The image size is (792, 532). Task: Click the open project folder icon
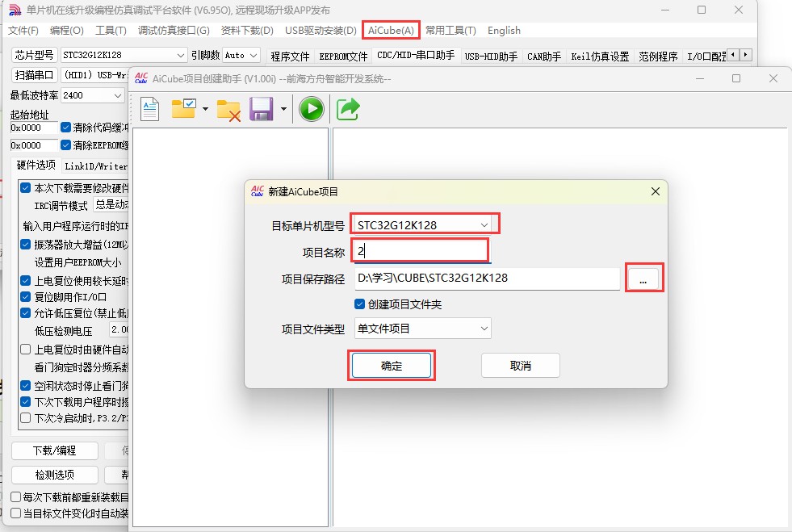pos(183,109)
